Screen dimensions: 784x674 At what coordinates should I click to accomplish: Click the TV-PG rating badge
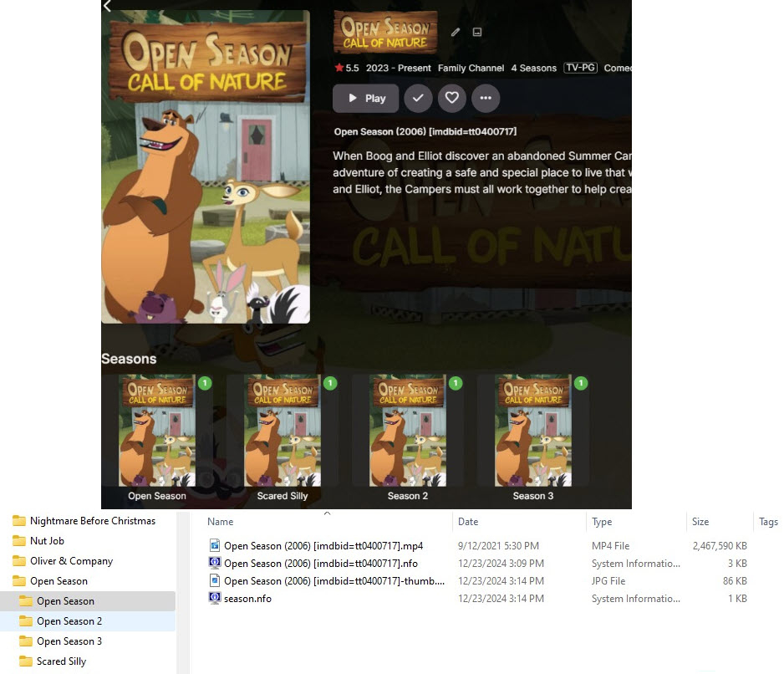point(581,68)
